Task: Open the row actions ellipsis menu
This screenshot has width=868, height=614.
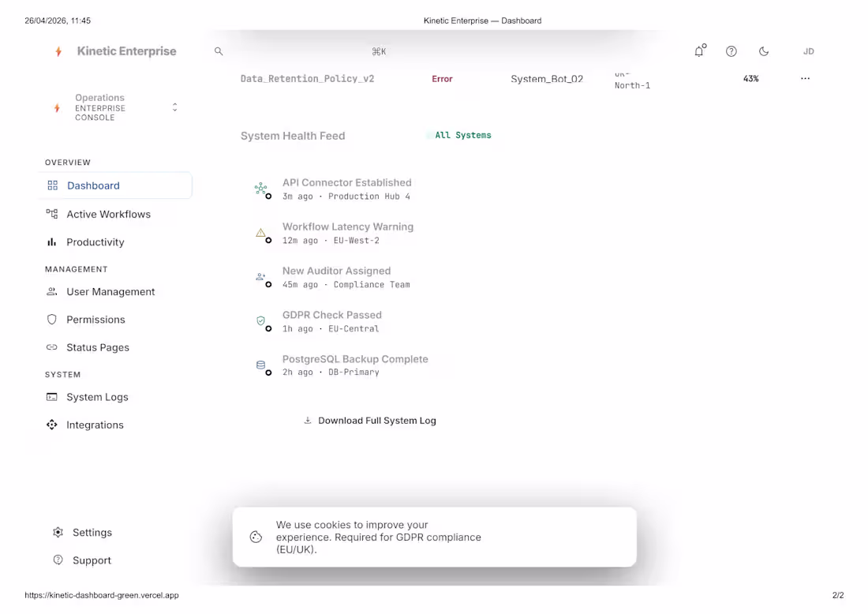Action: (x=805, y=78)
